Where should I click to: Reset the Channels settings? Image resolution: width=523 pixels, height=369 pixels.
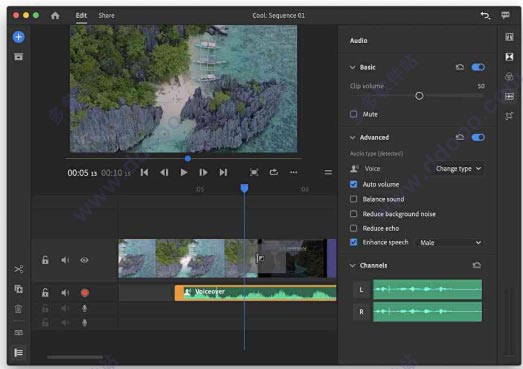(477, 265)
